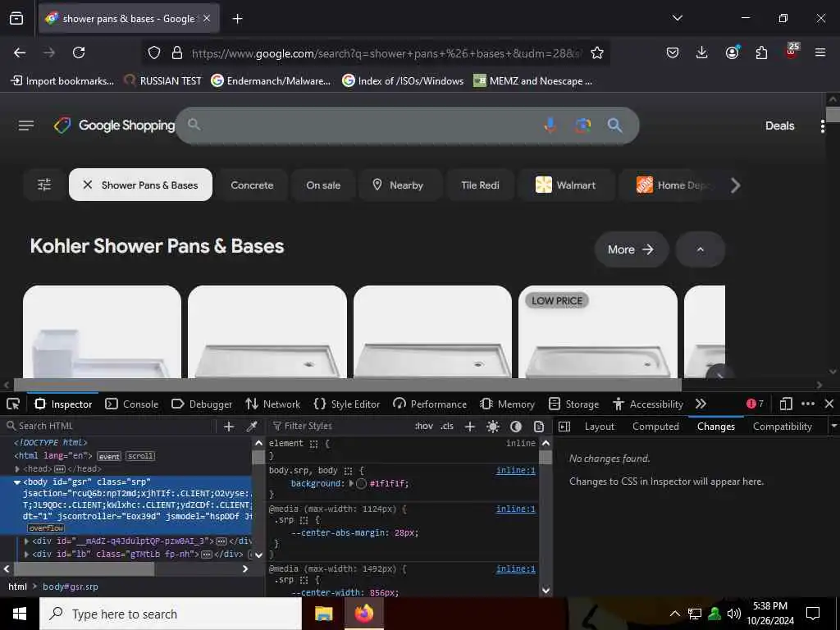Open the Style Editor tab
840x630 pixels.
347,404
